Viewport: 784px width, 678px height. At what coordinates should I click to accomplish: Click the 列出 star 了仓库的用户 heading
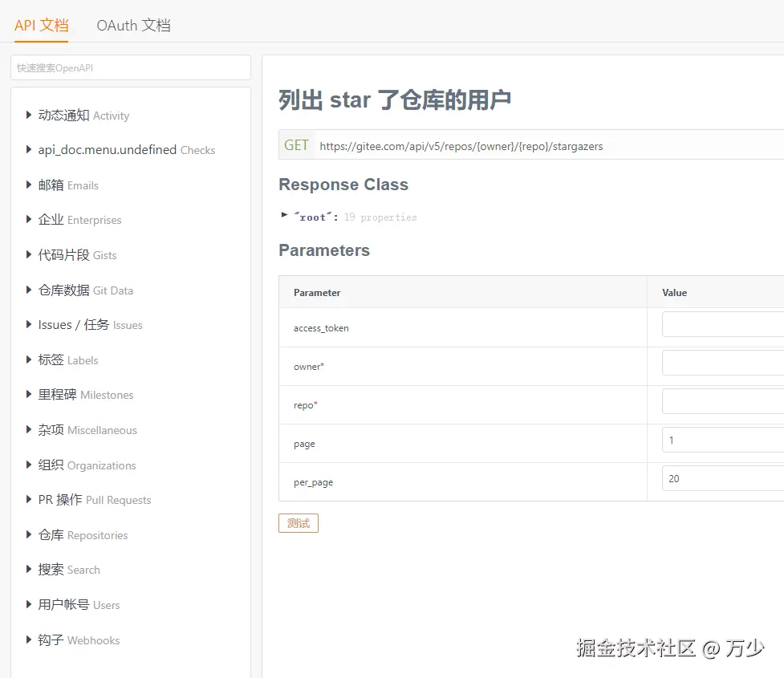[x=395, y=99]
